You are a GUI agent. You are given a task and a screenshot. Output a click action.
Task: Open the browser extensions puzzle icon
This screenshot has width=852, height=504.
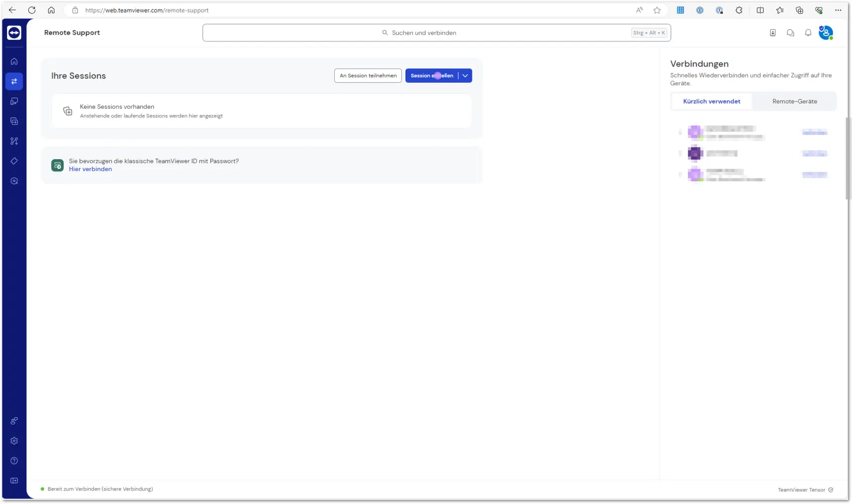pos(739,10)
